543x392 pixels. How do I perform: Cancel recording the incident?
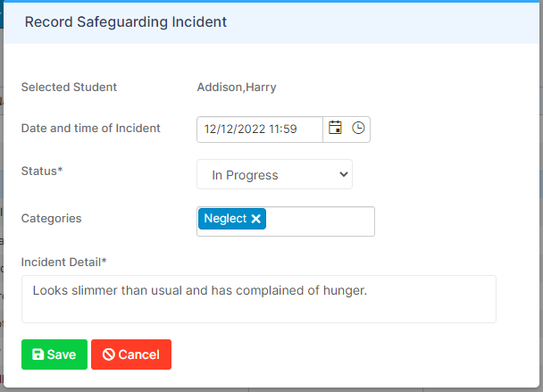131,354
